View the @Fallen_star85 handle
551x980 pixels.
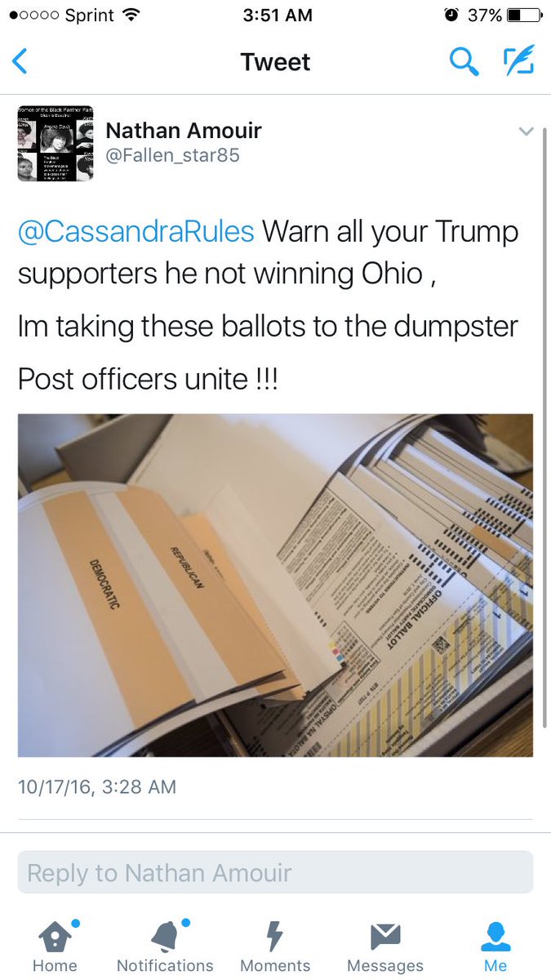coord(173,155)
